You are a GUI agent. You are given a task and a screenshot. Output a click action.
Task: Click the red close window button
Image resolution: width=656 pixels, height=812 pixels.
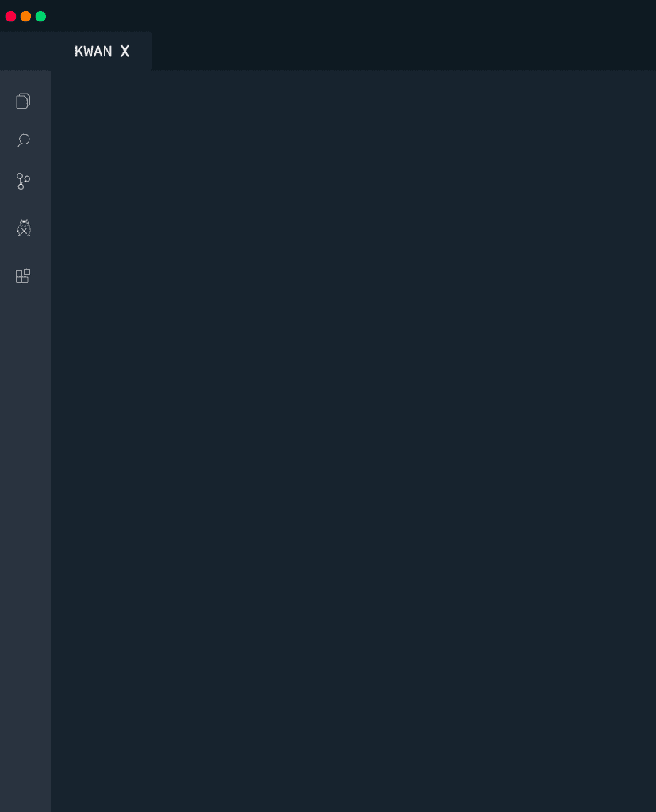click(x=10, y=17)
